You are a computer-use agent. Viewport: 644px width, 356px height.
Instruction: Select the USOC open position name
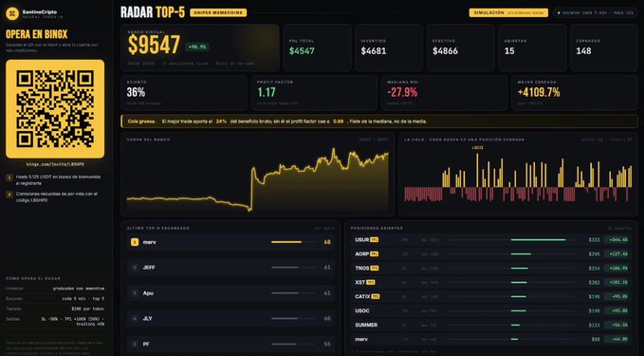[x=362, y=310]
